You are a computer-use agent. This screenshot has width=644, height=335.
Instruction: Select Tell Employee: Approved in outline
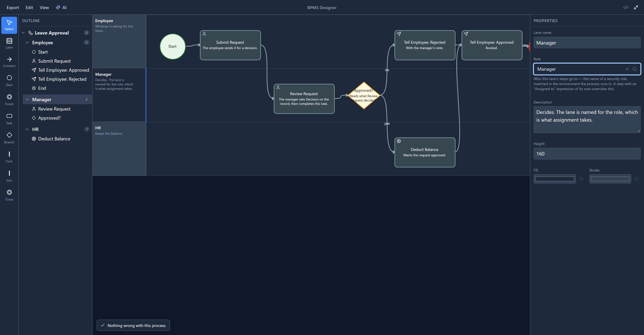pyautogui.click(x=60, y=70)
